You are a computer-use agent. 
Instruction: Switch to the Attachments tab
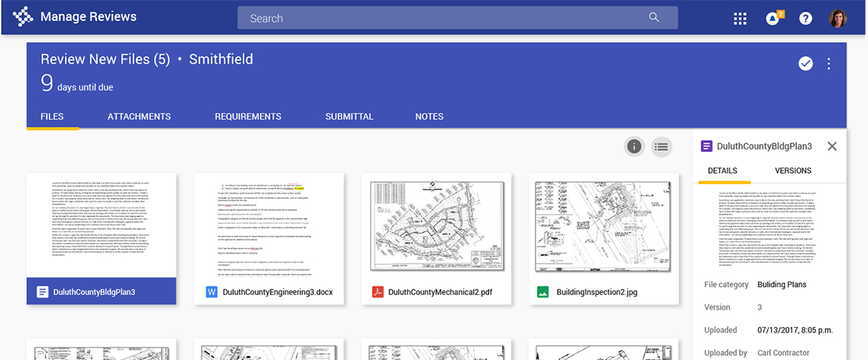139,117
